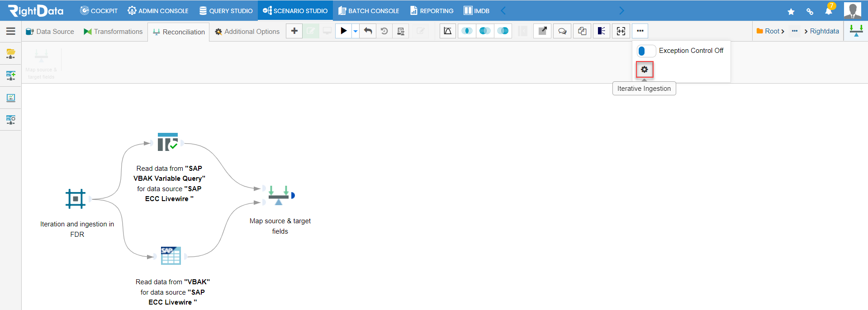Select the SAP VBAK table node

[x=171, y=256]
